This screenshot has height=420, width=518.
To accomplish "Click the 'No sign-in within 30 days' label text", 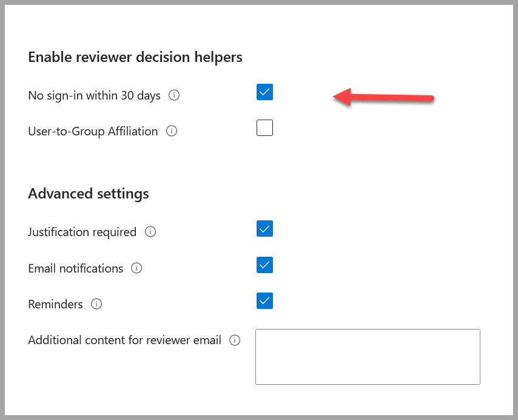I will pos(95,95).
